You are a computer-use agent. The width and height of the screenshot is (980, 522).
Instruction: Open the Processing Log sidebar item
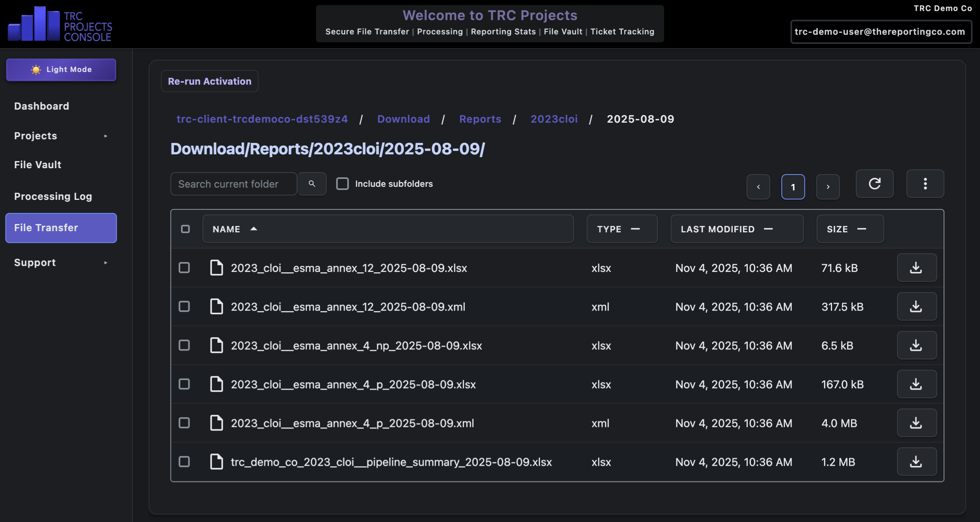53,196
